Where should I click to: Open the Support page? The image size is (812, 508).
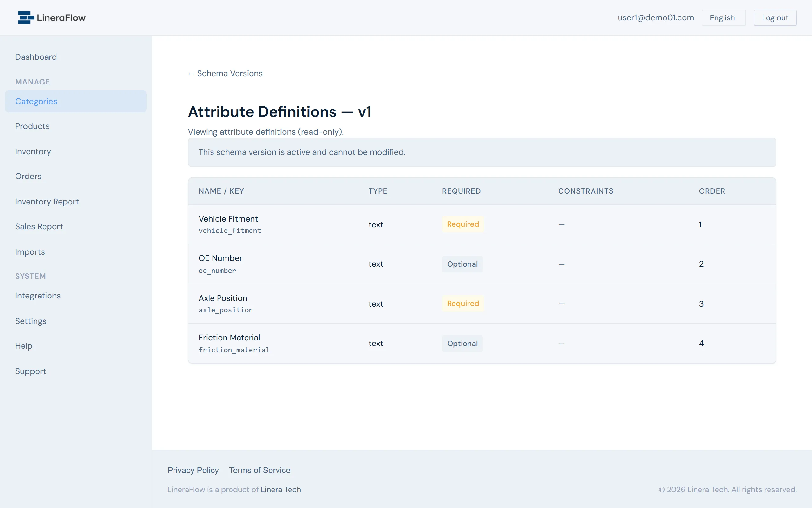30,371
